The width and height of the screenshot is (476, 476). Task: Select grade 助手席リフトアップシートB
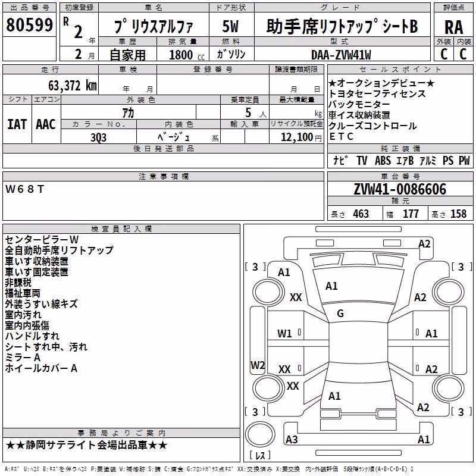[342, 26]
